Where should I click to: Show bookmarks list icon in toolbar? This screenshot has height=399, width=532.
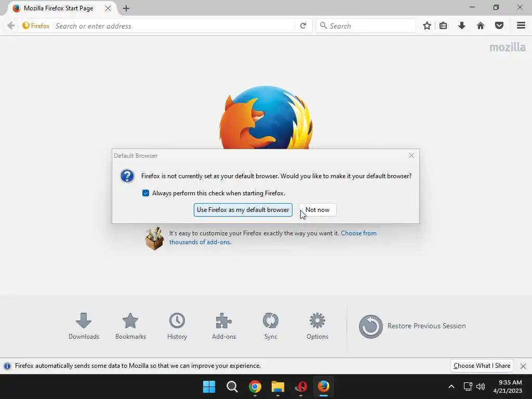tap(443, 26)
